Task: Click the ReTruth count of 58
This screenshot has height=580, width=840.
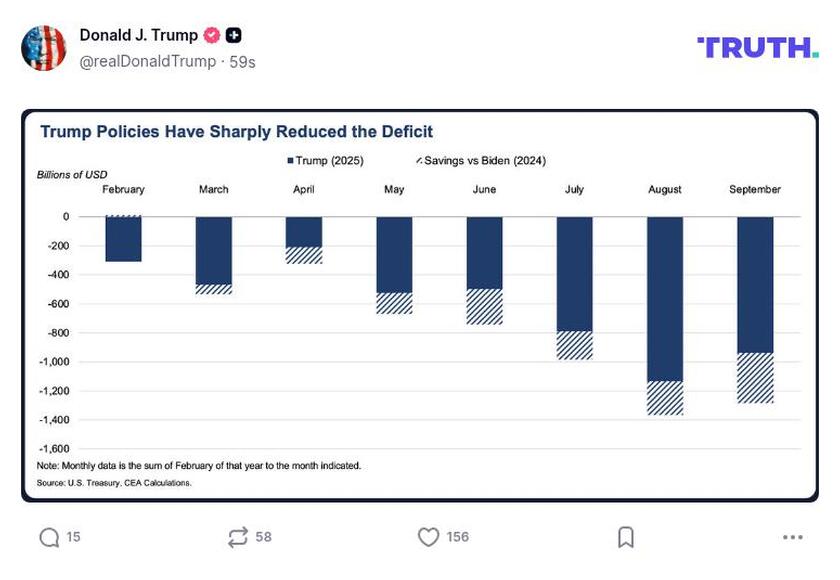Action: [263, 537]
